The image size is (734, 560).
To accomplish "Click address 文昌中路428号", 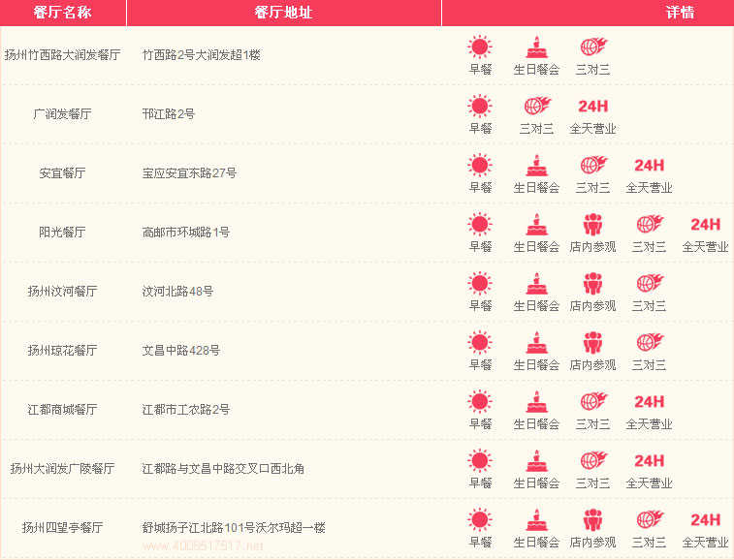I will (x=181, y=351).
